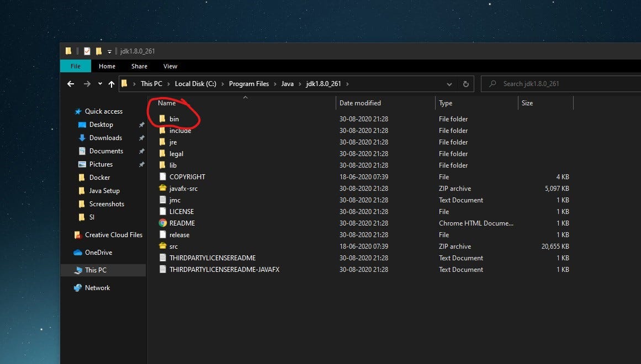Open the README Chrome HTML document
641x364 pixels.
click(182, 223)
